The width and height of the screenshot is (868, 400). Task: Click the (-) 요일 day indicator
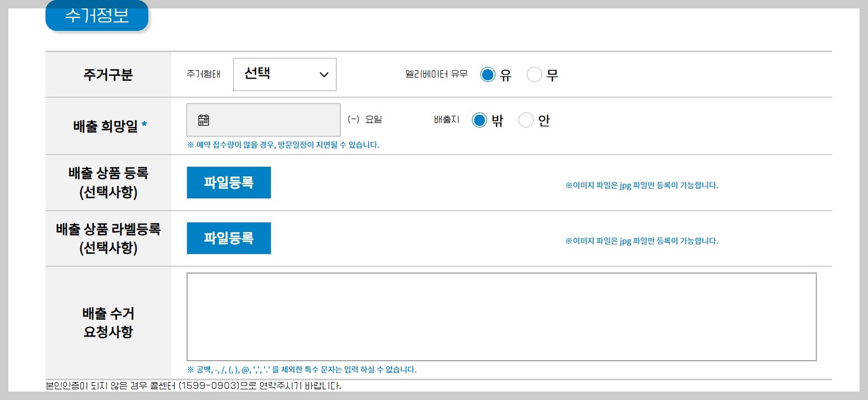tap(365, 120)
